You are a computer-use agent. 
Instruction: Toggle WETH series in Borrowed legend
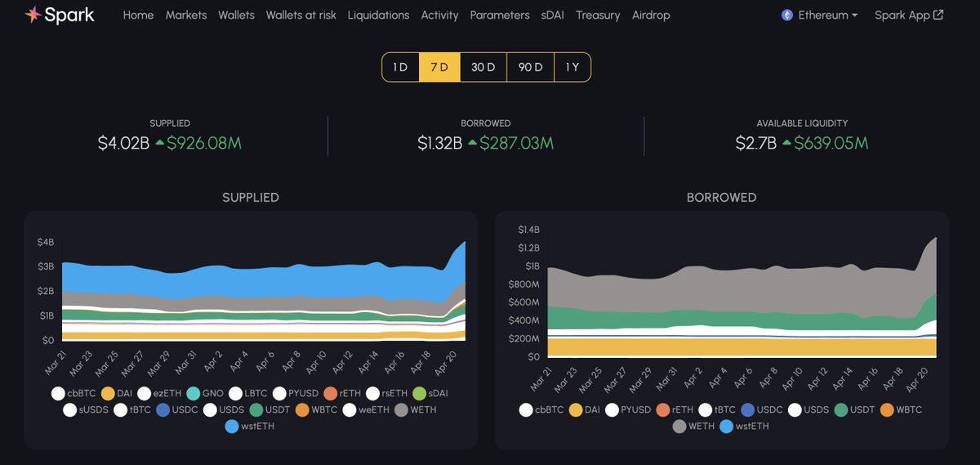(694, 426)
